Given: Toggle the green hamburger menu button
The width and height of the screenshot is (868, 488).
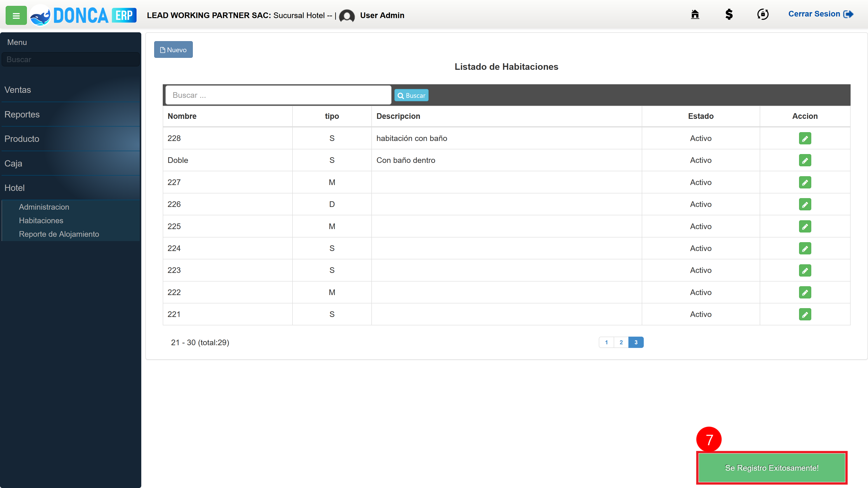Looking at the screenshot, I should (x=16, y=16).
